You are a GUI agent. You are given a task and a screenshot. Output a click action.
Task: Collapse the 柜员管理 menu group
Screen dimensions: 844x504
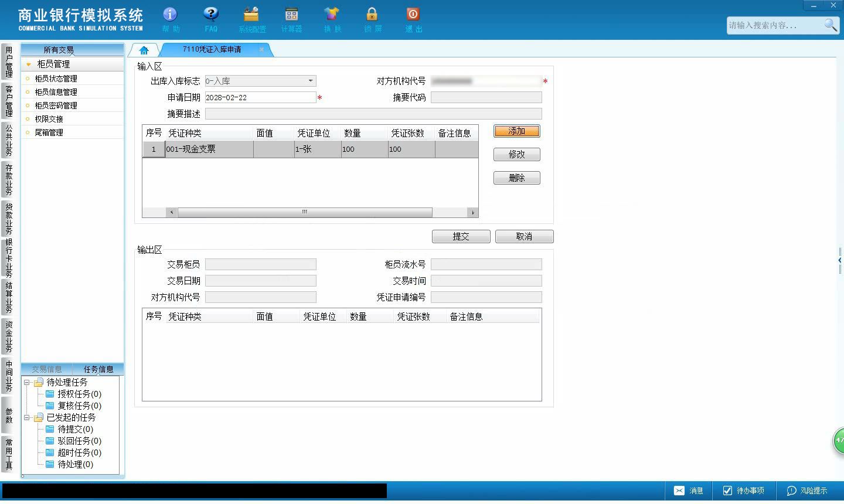point(28,64)
